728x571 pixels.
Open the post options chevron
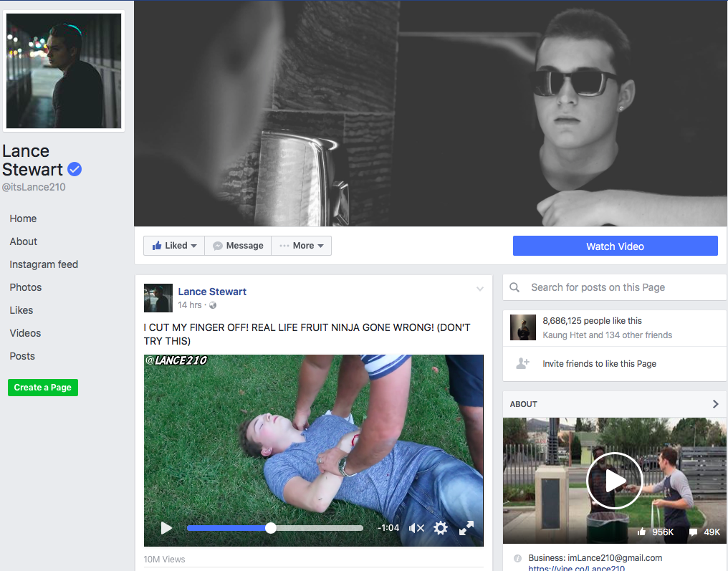pyautogui.click(x=480, y=289)
